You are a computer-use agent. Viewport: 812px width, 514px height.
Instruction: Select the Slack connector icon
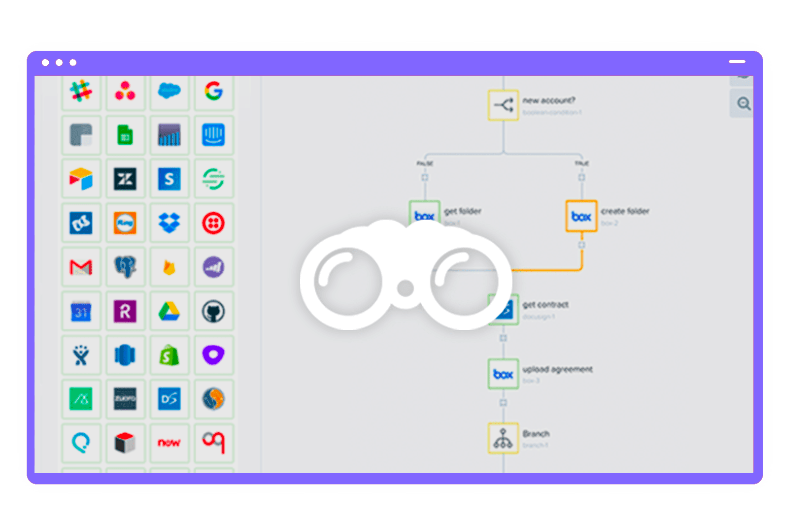click(x=81, y=92)
